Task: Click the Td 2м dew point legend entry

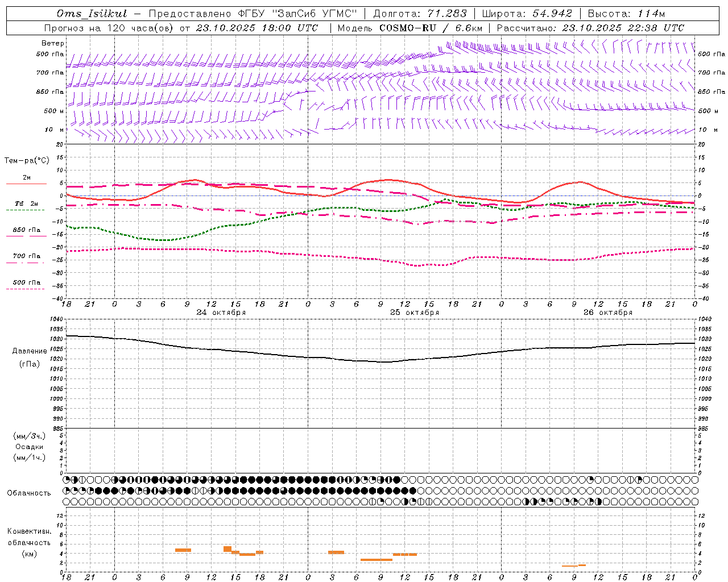Action: coord(27,203)
